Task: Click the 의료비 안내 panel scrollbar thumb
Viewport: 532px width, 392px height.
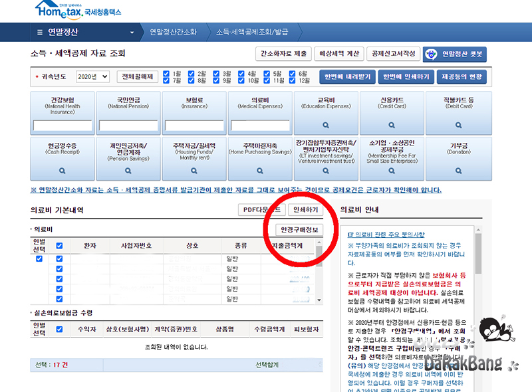Action: (x=478, y=253)
